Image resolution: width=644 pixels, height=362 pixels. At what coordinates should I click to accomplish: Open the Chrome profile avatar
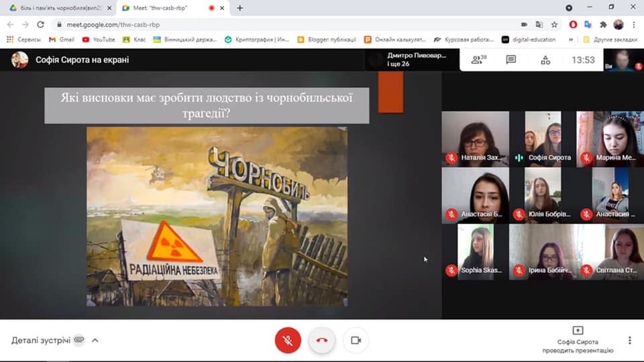619,25
